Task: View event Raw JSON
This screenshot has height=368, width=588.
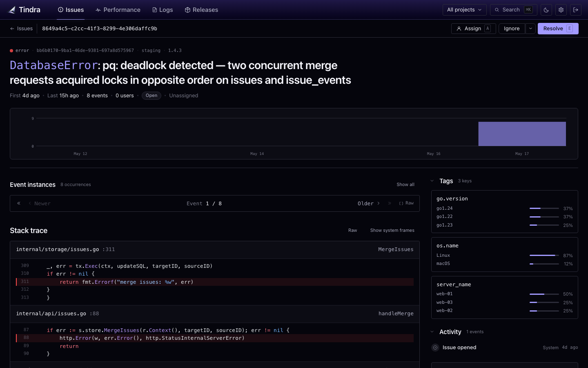Action: (x=406, y=203)
